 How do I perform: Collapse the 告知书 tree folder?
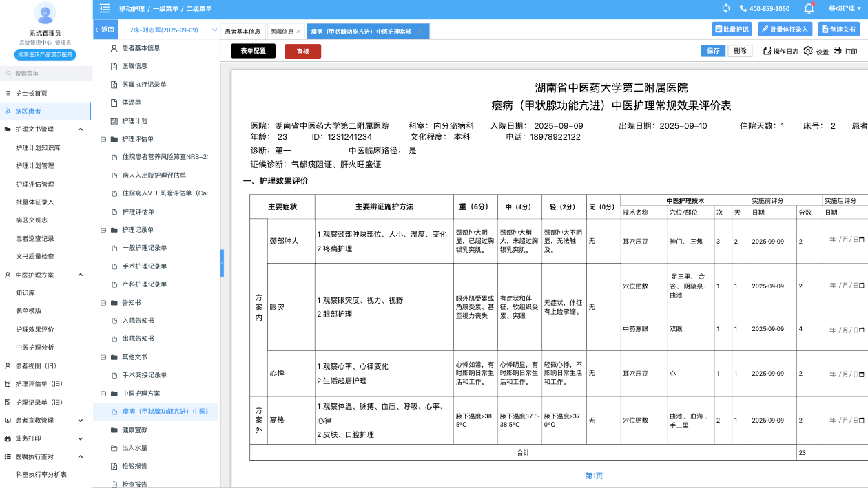tap(103, 302)
